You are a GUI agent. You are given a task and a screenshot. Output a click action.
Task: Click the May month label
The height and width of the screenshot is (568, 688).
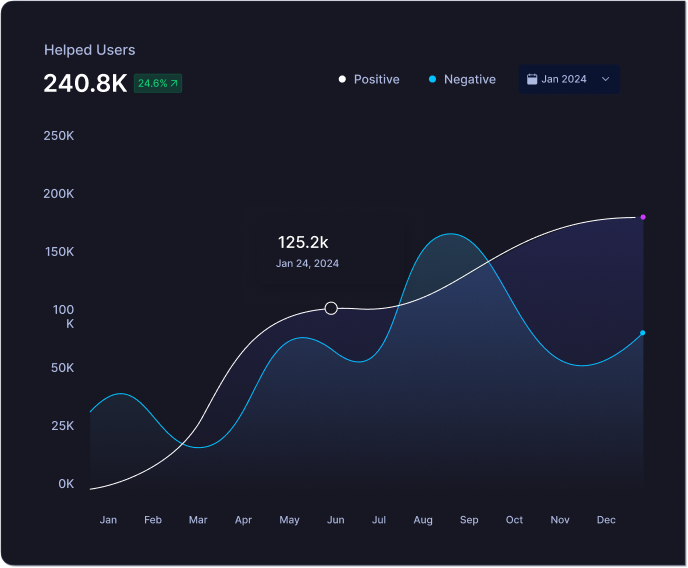pyautogui.click(x=289, y=520)
